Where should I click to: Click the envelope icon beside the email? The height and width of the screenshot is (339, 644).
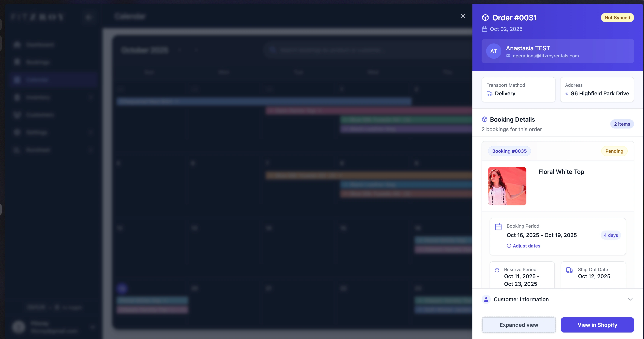coord(508,56)
